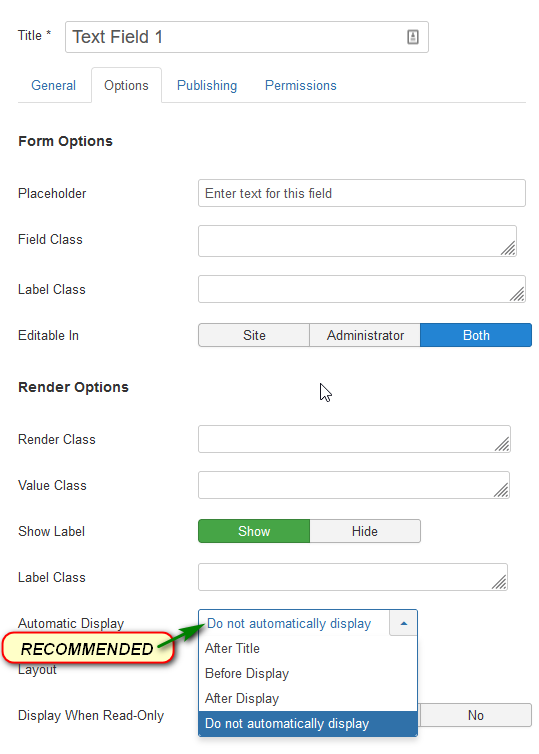Select No for Display When Read-Only
539x754 pixels.
[x=476, y=716]
